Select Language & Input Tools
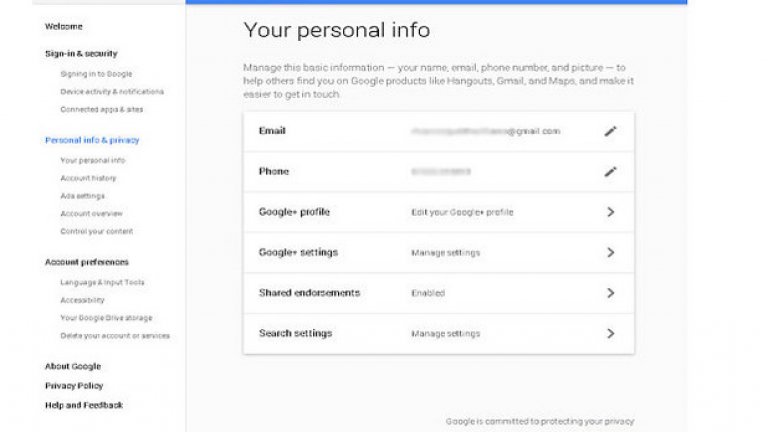768x432 pixels. tap(102, 282)
